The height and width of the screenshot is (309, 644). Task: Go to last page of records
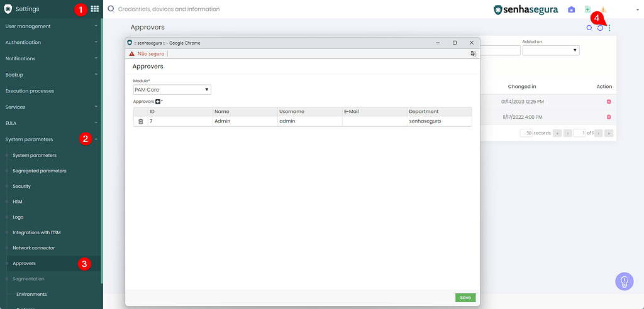pos(609,133)
